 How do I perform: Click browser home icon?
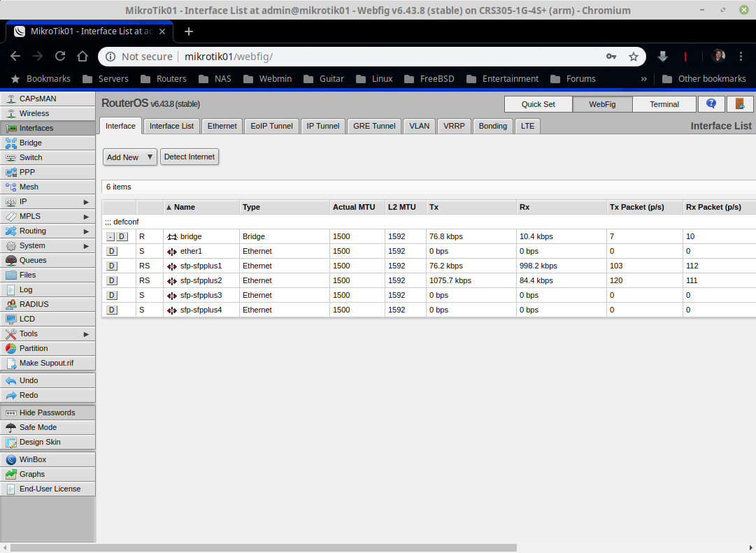(83, 57)
